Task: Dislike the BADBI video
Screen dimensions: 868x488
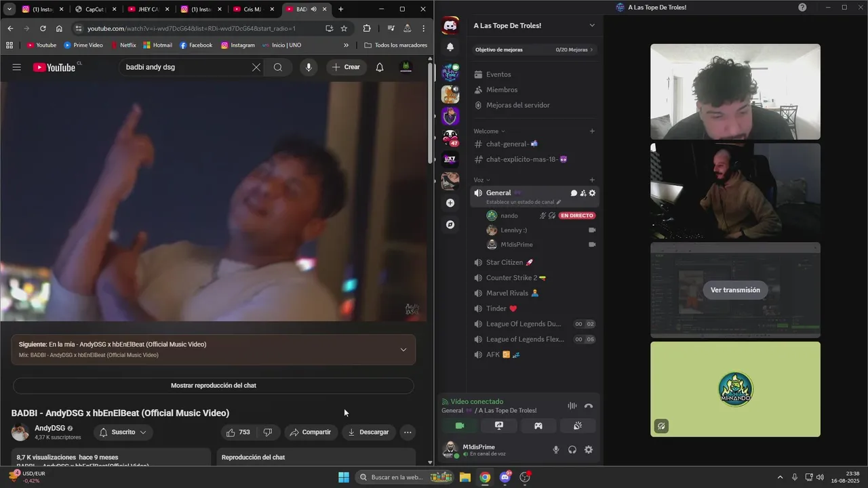Action: pyautogui.click(x=268, y=432)
